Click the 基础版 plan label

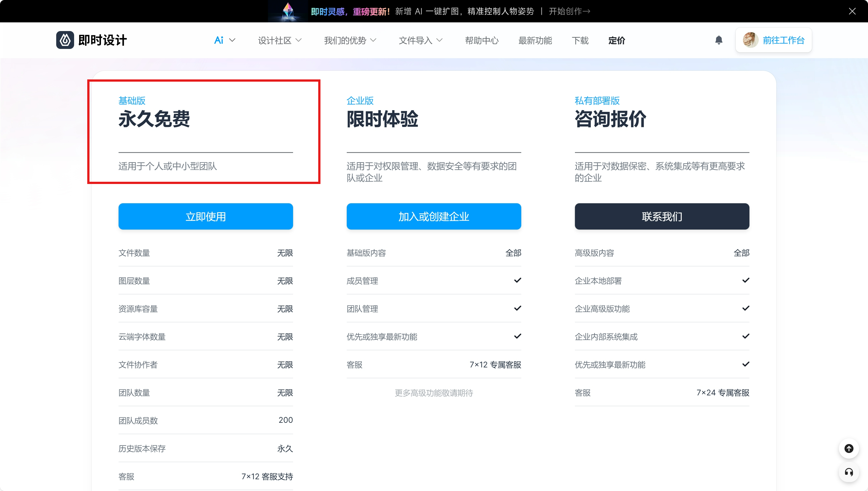click(132, 100)
